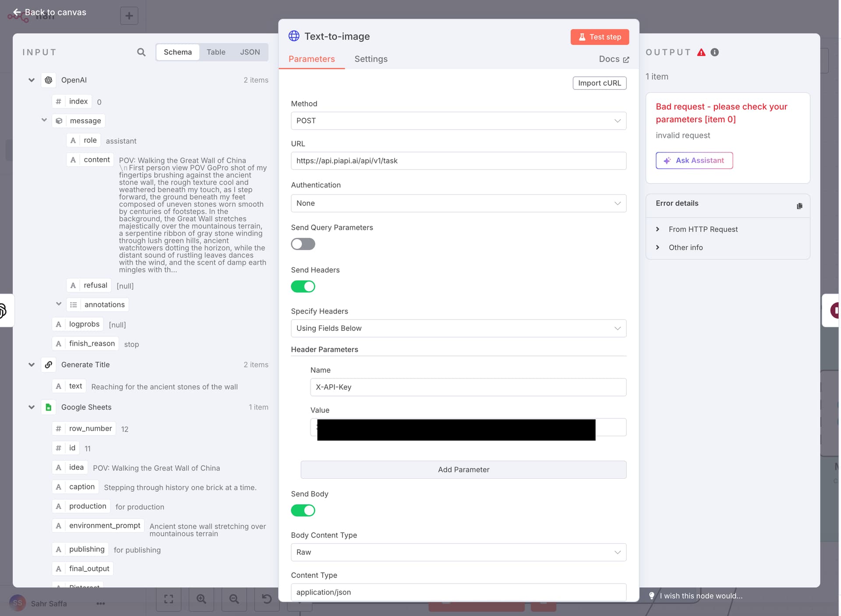Screen dimensions: 841x616
Task: Enable Send Query Parameters toggle
Action: click(303, 244)
